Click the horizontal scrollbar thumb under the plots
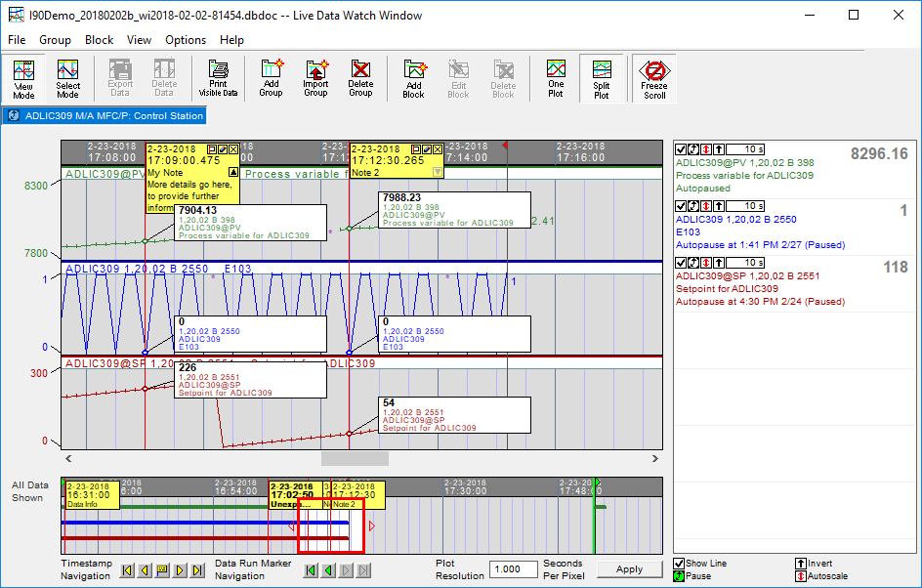 tap(355, 458)
